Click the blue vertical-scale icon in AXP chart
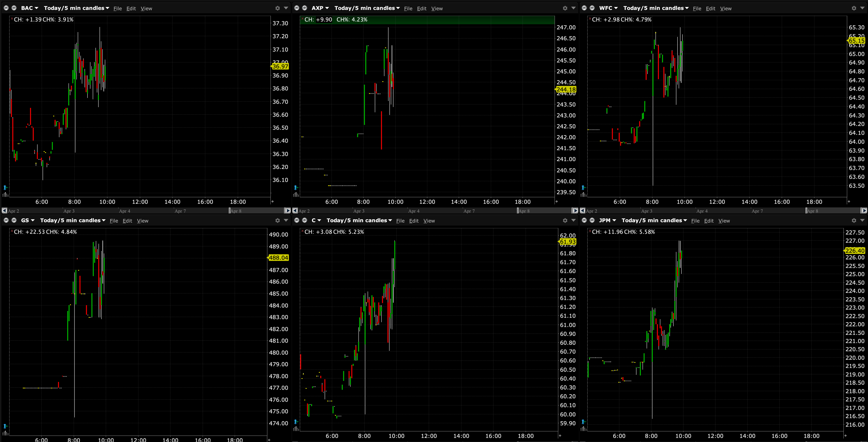This screenshot has height=442, width=868. (x=296, y=187)
